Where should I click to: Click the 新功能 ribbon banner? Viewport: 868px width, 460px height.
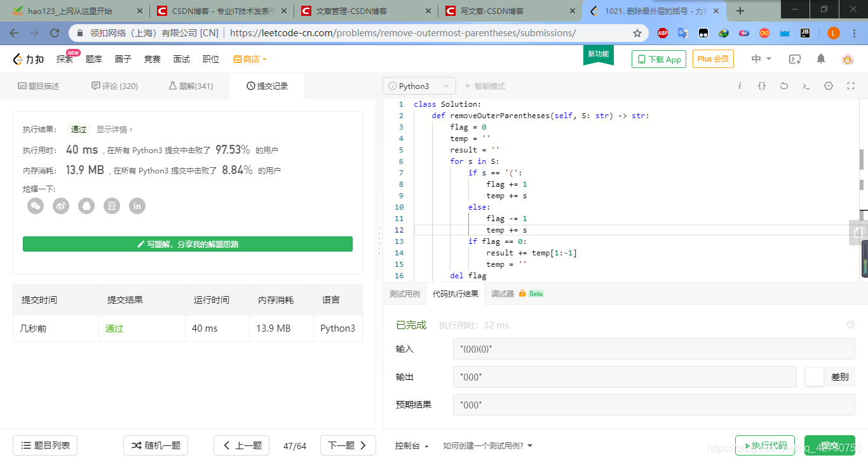(599, 55)
